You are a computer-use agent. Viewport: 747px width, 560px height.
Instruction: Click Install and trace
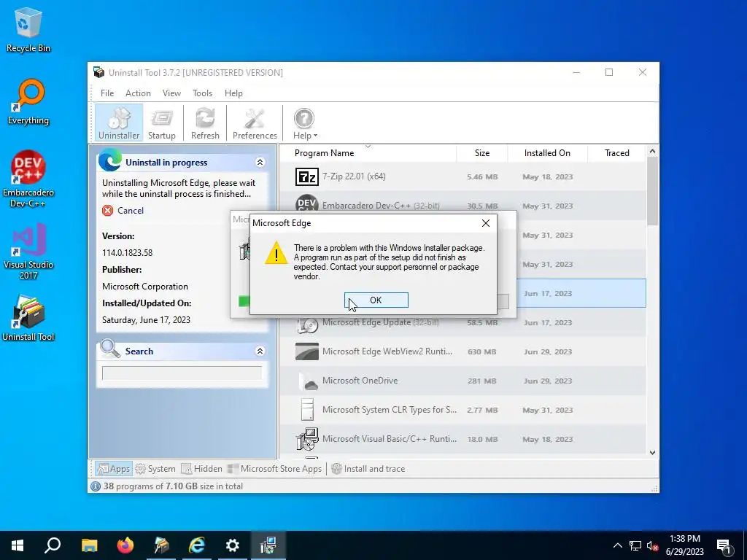pos(368,469)
